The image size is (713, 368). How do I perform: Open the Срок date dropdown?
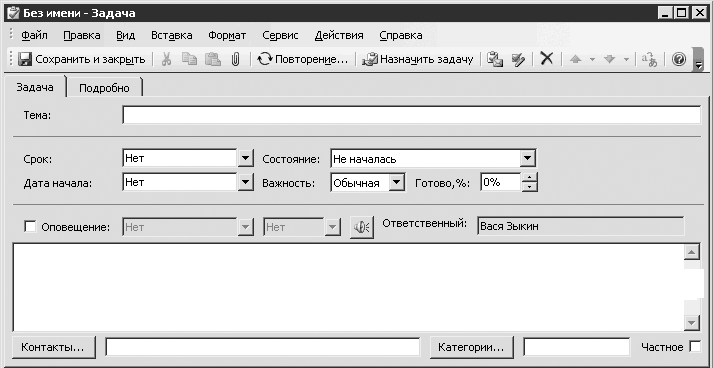(246, 158)
